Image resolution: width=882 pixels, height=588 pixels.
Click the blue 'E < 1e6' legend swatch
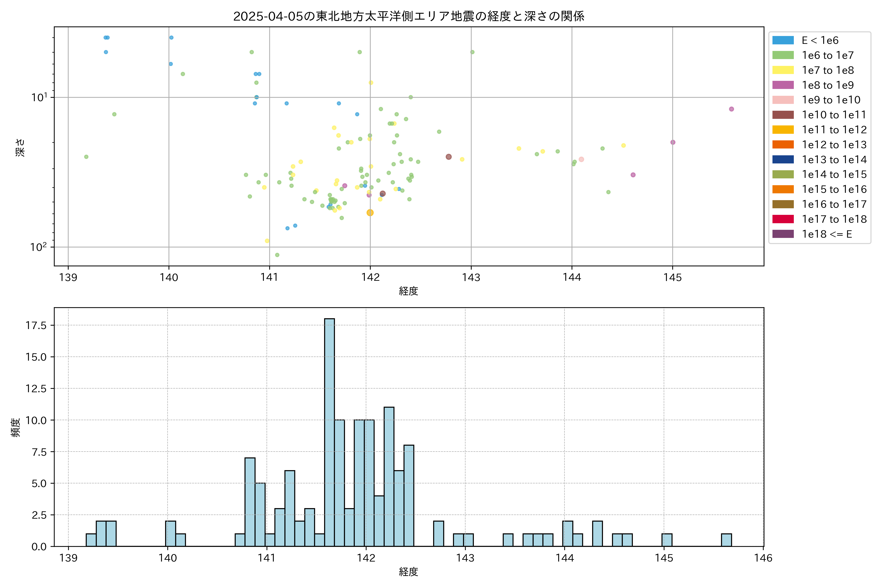[x=783, y=40]
